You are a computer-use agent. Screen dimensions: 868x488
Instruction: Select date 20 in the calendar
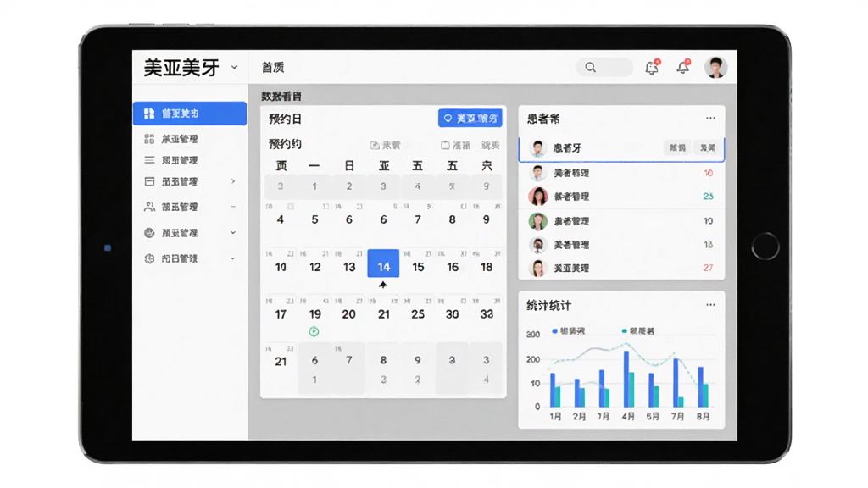348,314
